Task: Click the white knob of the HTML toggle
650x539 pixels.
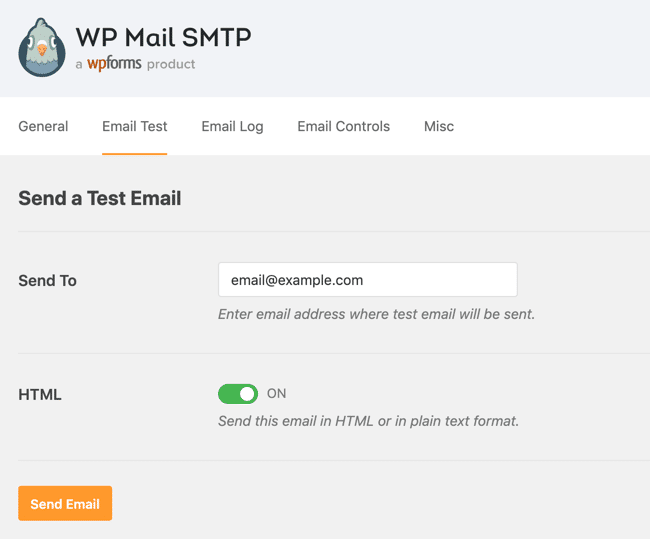Action: (x=247, y=393)
